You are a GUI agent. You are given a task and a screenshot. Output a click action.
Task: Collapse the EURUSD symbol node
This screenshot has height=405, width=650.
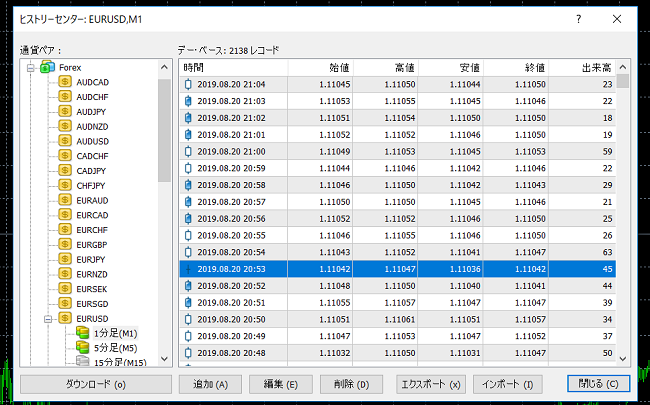pos(49,318)
